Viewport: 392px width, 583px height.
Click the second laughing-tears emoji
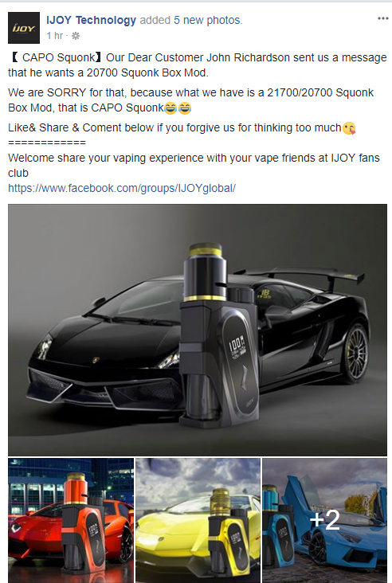(185, 108)
